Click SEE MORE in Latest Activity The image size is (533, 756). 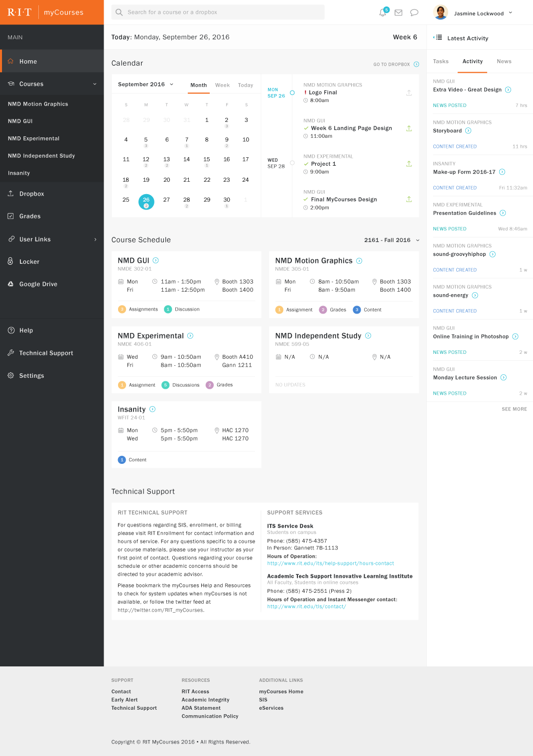[x=514, y=409]
